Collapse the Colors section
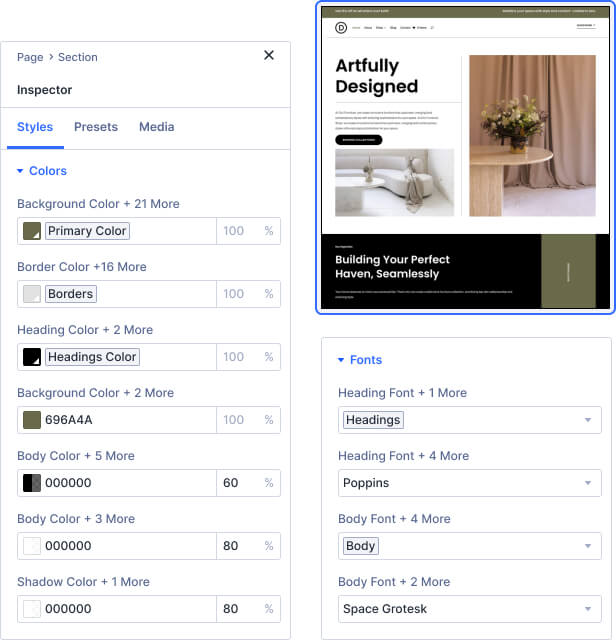 click(42, 171)
